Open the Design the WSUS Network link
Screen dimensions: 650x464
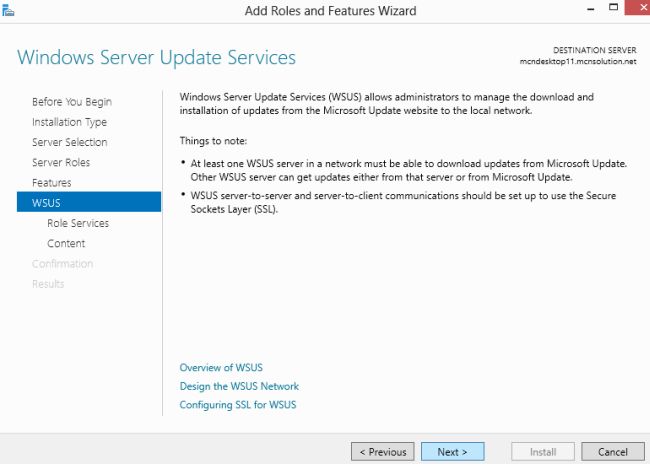(239, 386)
